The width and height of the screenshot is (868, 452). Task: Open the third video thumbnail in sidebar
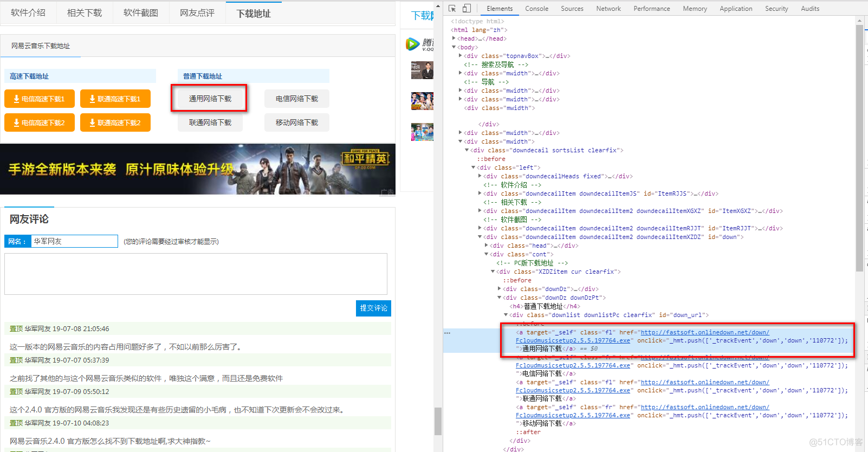pos(422,132)
